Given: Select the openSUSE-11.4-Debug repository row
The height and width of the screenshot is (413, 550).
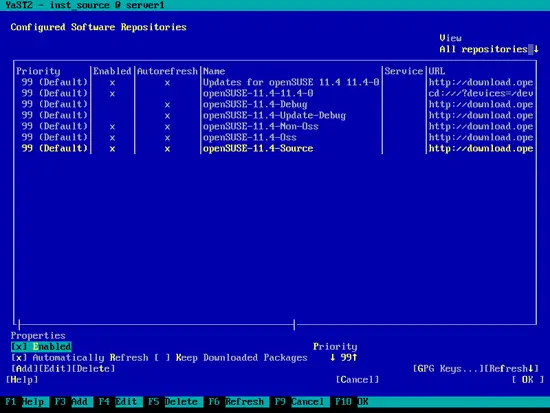Looking at the screenshot, I should [275, 105].
